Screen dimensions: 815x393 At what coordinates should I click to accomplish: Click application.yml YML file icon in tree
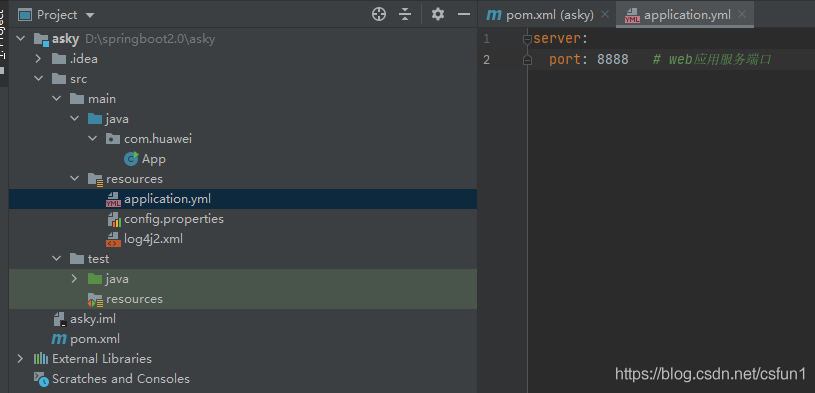(113, 199)
